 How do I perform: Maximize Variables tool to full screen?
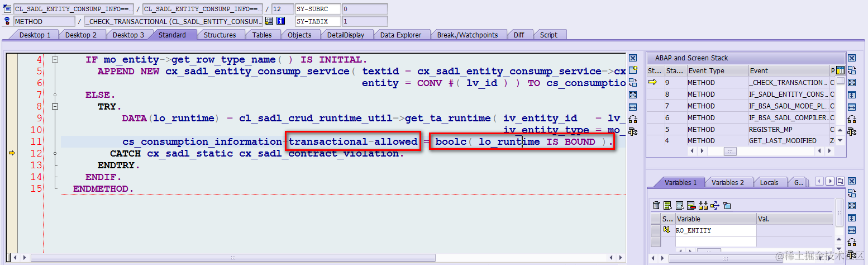pyautogui.click(x=852, y=206)
